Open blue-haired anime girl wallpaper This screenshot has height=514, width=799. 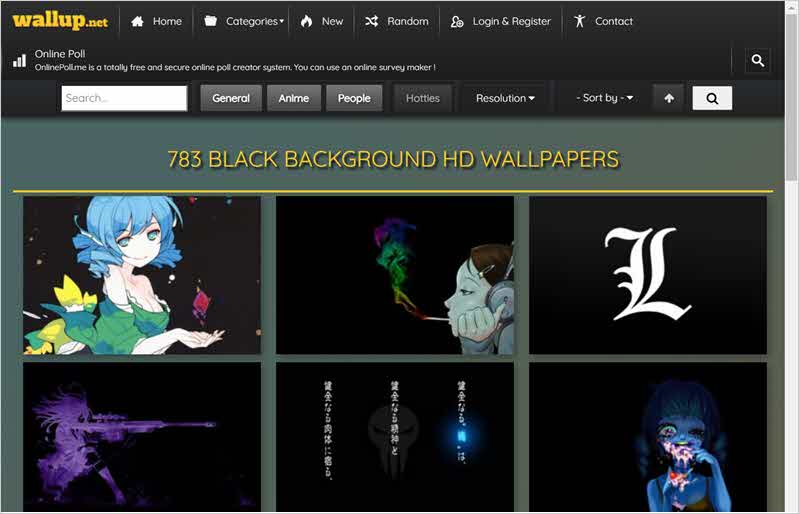pyautogui.click(x=142, y=275)
